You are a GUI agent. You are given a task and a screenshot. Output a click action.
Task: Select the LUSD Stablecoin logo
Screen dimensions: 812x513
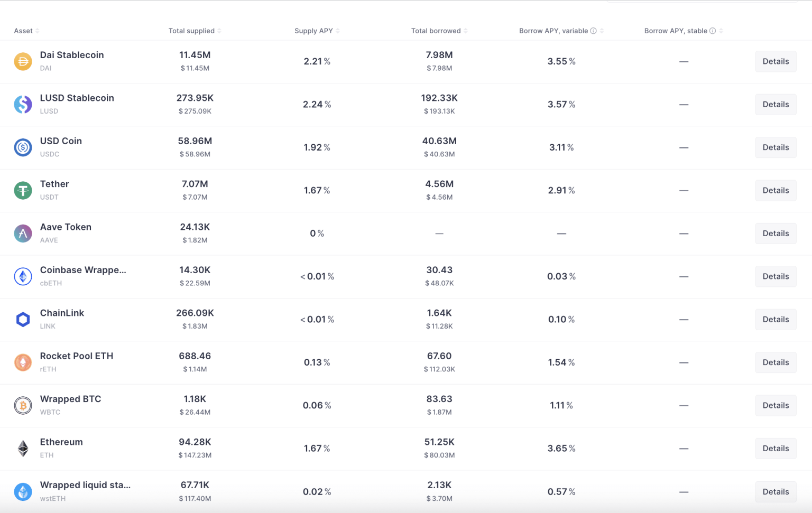[23, 104]
